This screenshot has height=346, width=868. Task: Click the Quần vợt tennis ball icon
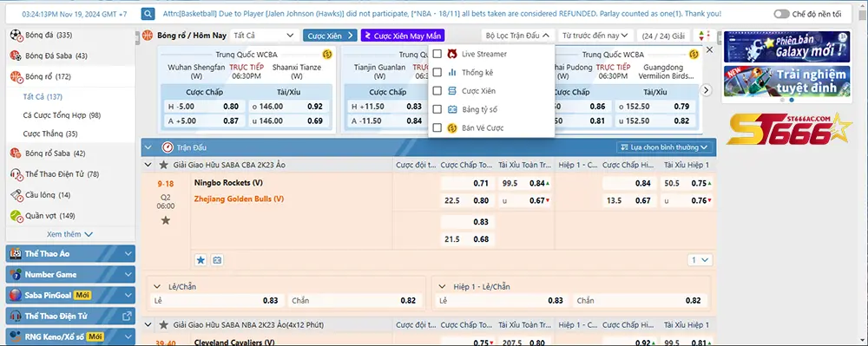point(16,216)
